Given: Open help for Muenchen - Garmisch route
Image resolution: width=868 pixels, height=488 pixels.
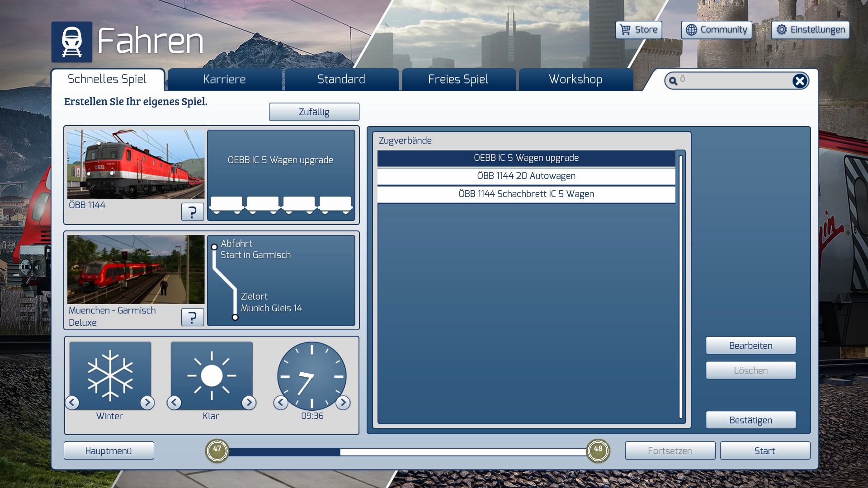Looking at the screenshot, I should click(x=192, y=317).
